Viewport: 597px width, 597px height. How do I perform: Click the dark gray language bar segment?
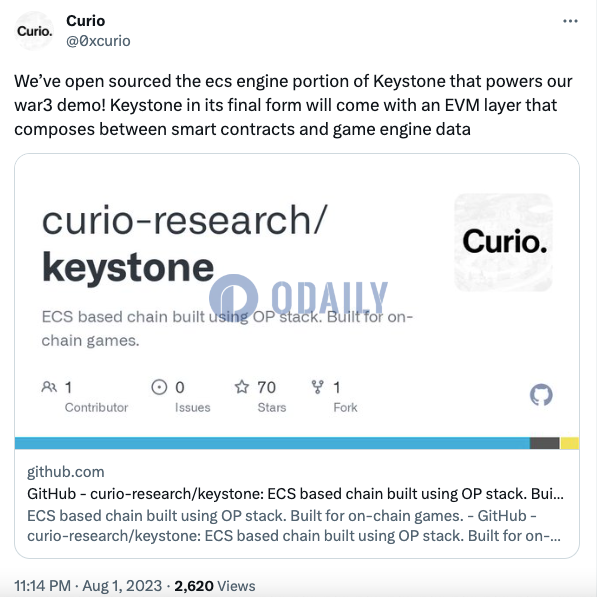[545, 443]
